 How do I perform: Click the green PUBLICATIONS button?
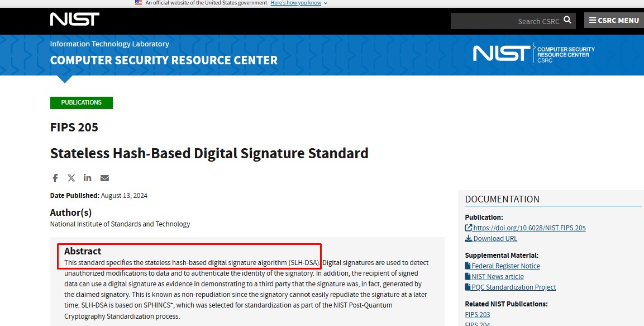click(82, 103)
